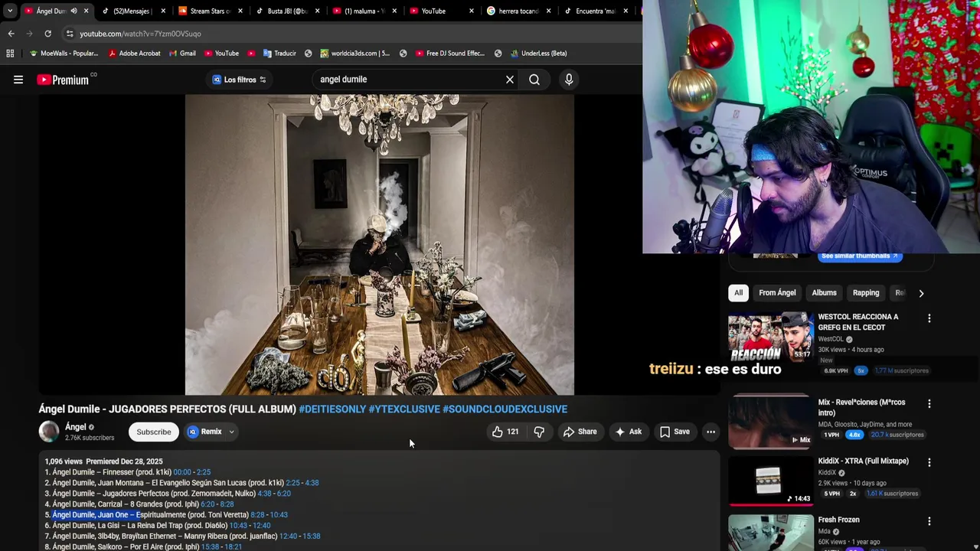
Task: Click See similar thumbnails button
Action: point(860,256)
